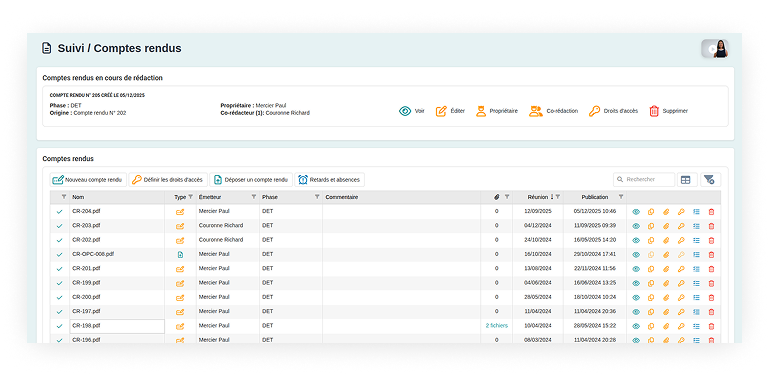Click the attachment paperclip icon for CR-202.pdf

point(666,241)
